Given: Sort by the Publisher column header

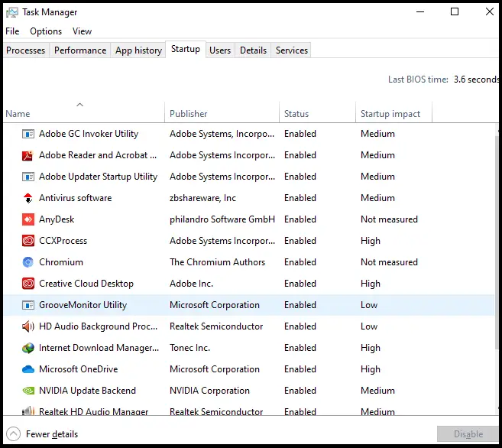Looking at the screenshot, I should point(222,112).
